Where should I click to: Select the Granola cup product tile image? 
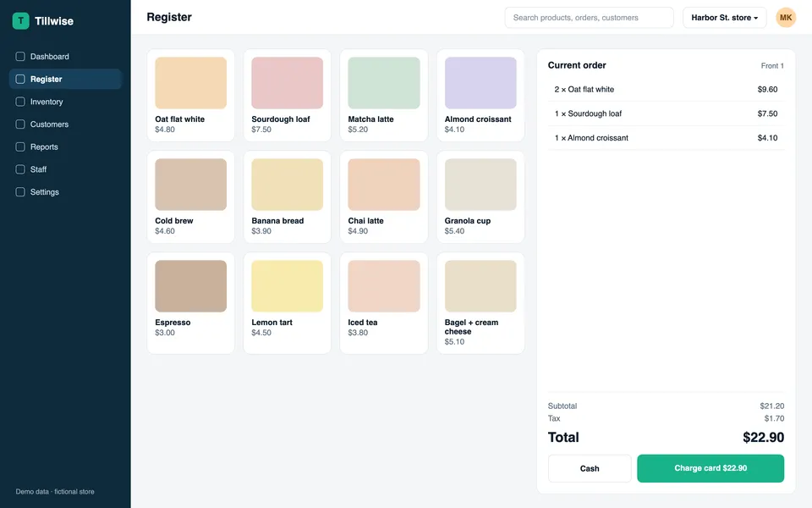click(x=480, y=185)
